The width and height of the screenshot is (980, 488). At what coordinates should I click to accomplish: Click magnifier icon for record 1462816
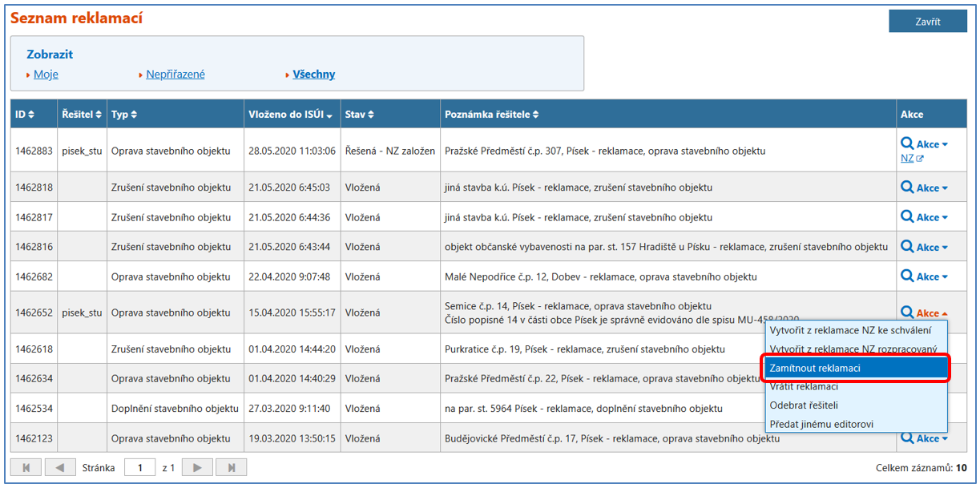coord(907,247)
